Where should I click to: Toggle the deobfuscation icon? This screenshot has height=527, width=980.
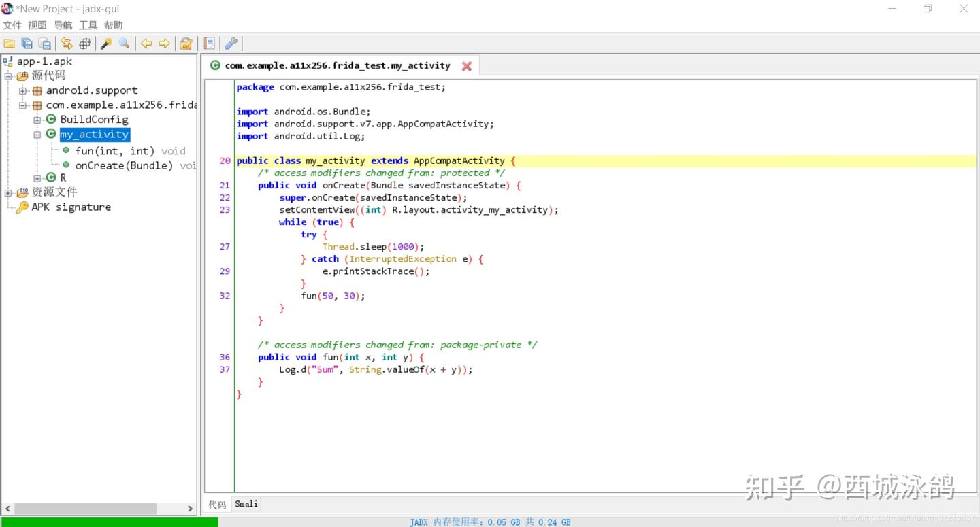186,44
